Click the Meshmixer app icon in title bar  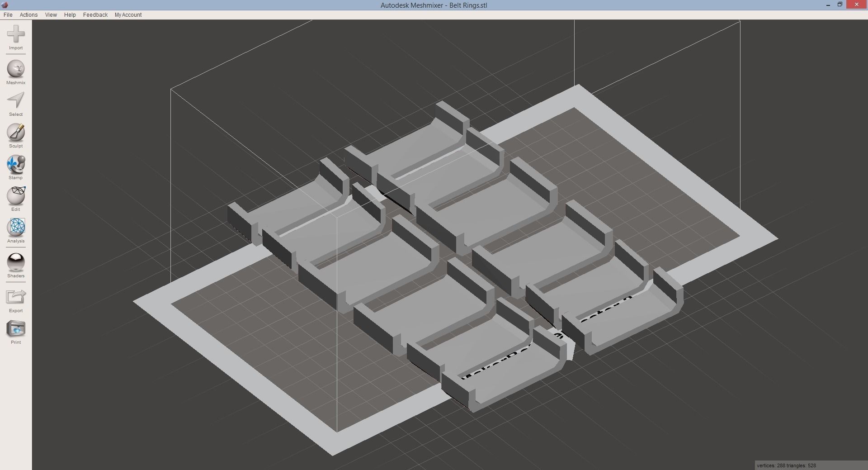5,5
